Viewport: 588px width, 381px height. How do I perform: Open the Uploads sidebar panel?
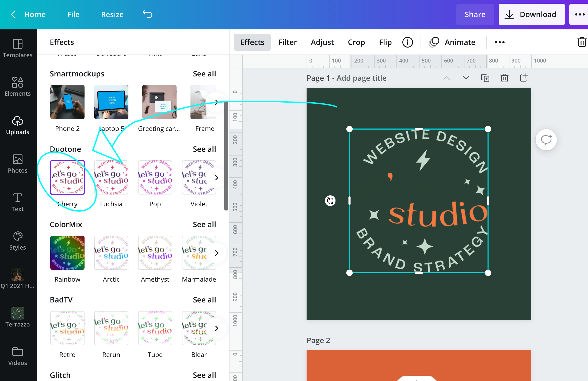tap(18, 125)
